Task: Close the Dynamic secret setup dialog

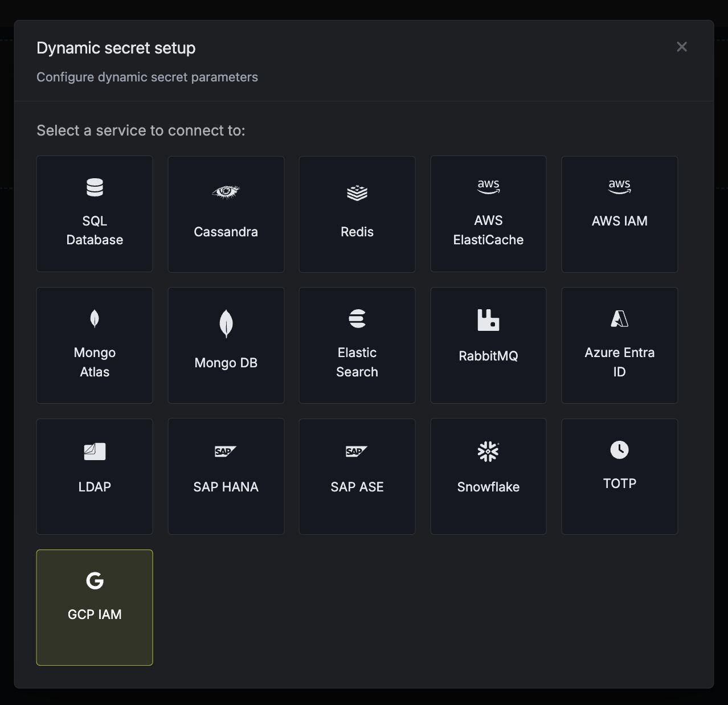Action: pyautogui.click(x=681, y=47)
